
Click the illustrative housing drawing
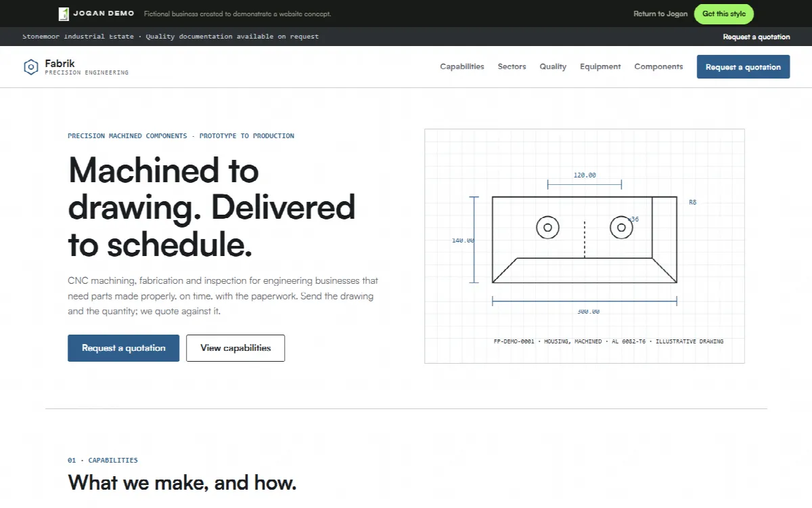[585, 246]
